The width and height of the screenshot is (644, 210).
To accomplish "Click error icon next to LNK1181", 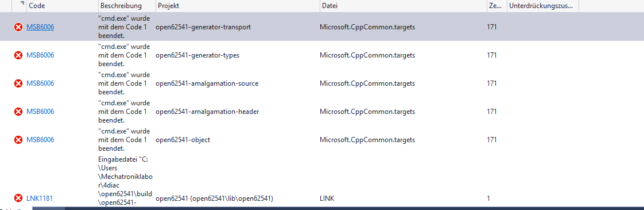I will tap(18, 198).
